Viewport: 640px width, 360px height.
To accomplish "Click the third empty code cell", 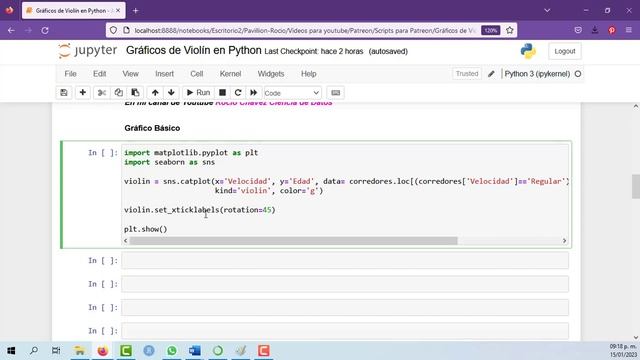I will [x=345, y=307].
